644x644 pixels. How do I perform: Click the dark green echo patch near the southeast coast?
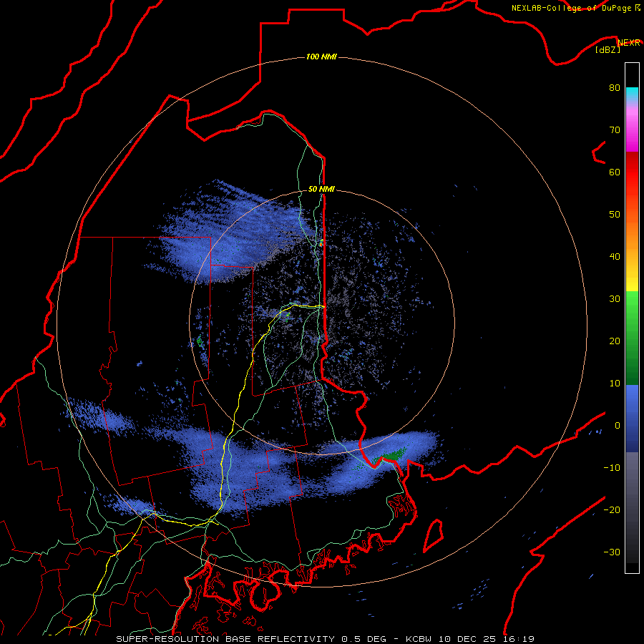pyautogui.click(x=392, y=454)
